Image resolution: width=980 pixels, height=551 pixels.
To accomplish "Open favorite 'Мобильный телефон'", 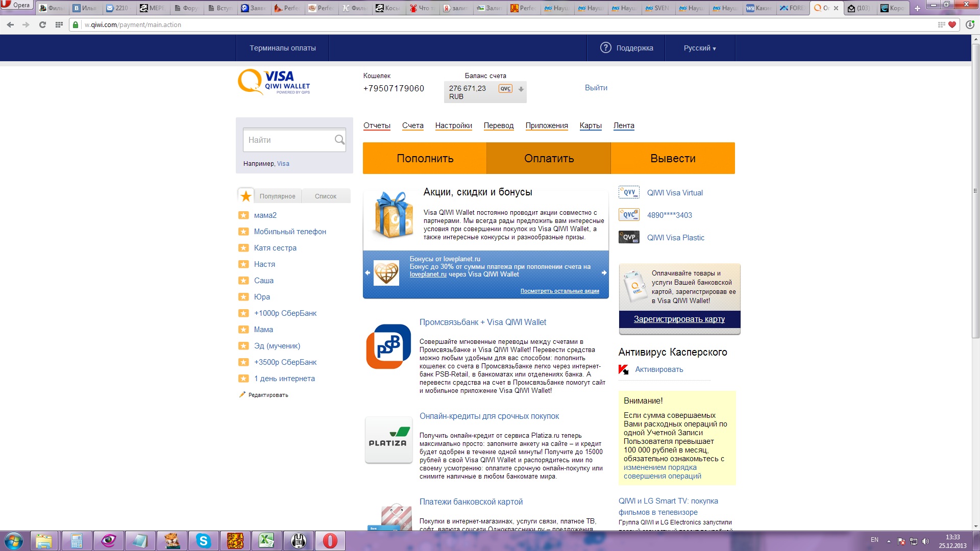I will pos(290,232).
